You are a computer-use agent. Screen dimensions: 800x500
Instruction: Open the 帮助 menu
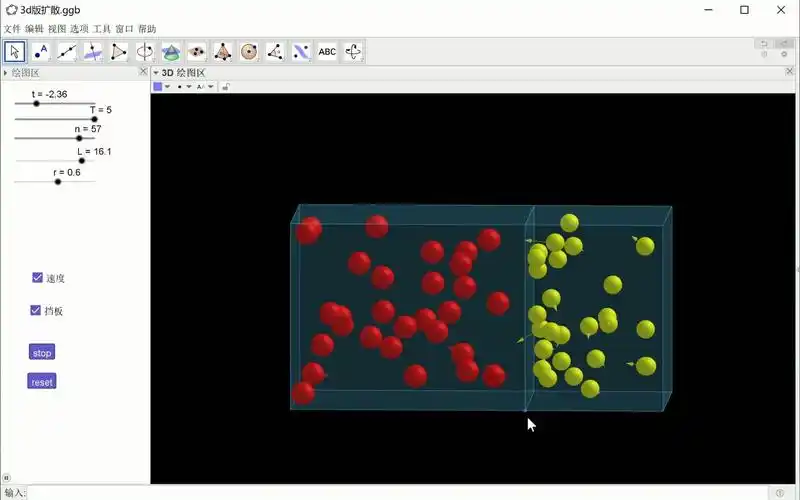coord(147,29)
